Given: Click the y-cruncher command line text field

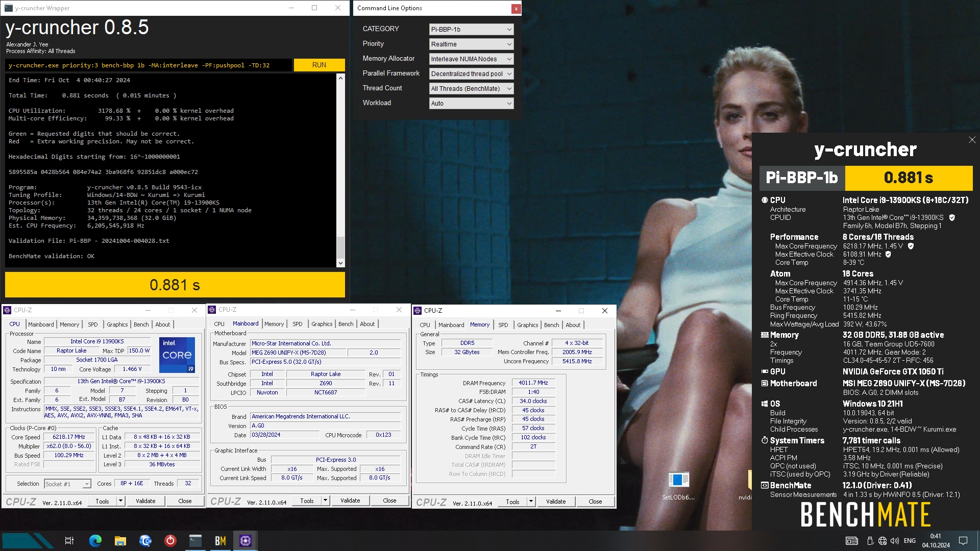Looking at the screenshot, I should click(149, 65).
